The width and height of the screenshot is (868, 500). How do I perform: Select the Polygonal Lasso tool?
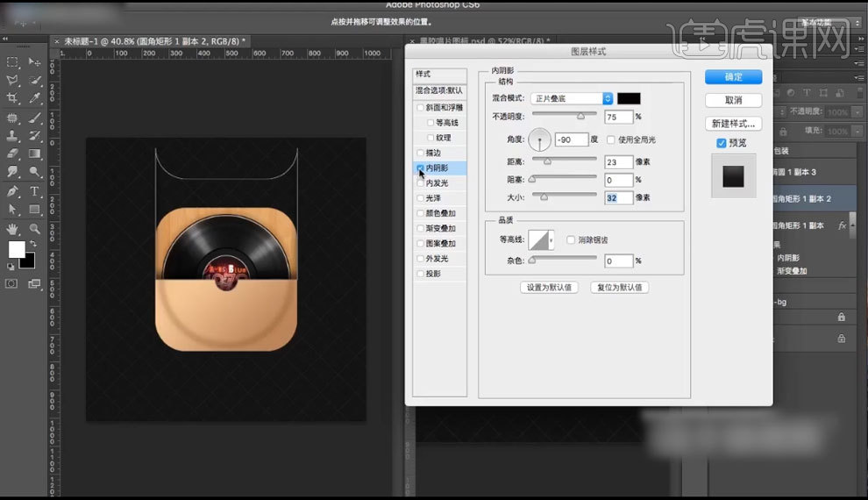pyautogui.click(x=12, y=81)
